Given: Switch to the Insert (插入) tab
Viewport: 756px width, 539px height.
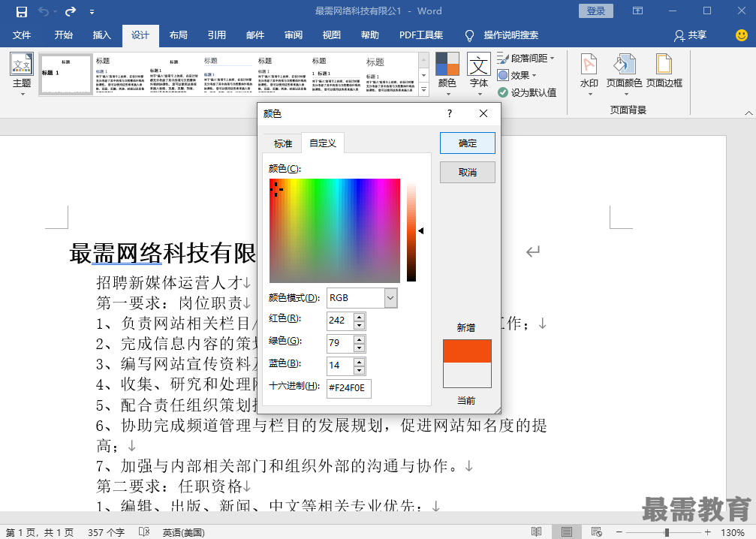Looking at the screenshot, I should [102, 35].
